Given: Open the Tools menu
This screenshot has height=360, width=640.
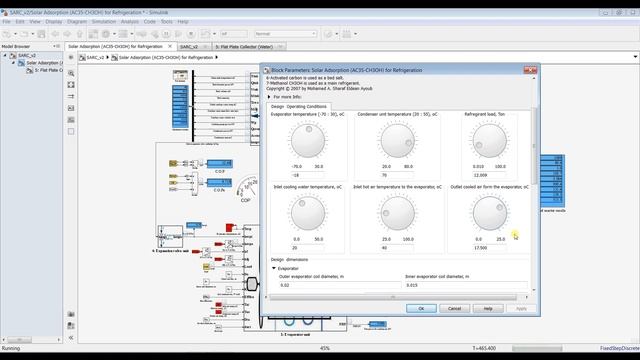Looking at the screenshot, I should pyautogui.click(x=167, y=22).
